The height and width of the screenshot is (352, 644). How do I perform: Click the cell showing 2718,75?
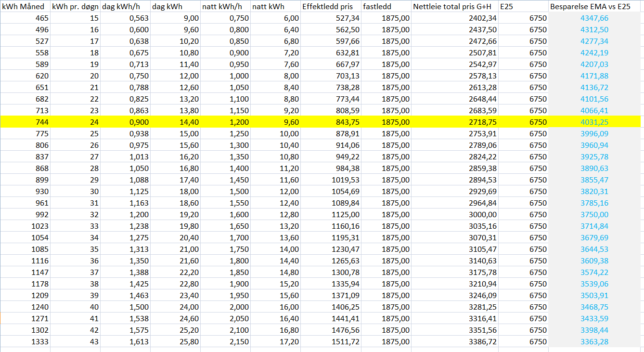tap(454, 122)
